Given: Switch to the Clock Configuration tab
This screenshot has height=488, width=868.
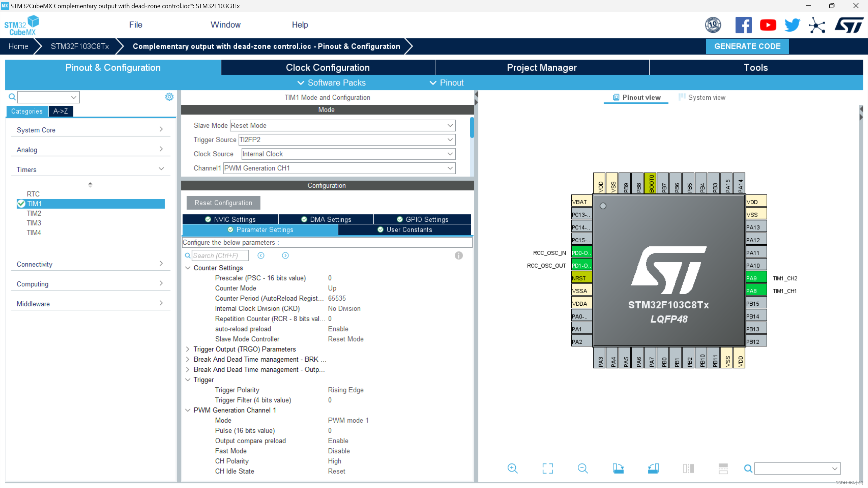Looking at the screenshot, I should (x=328, y=67).
